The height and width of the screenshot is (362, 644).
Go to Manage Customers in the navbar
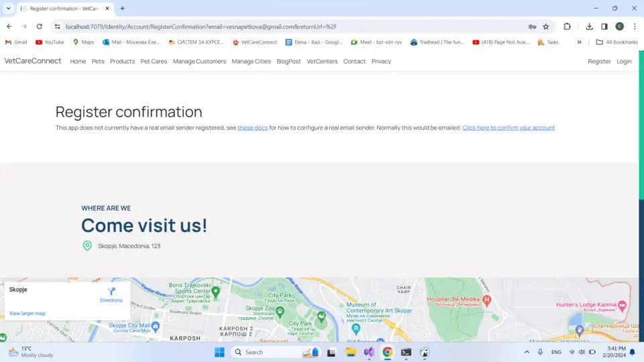coord(199,62)
